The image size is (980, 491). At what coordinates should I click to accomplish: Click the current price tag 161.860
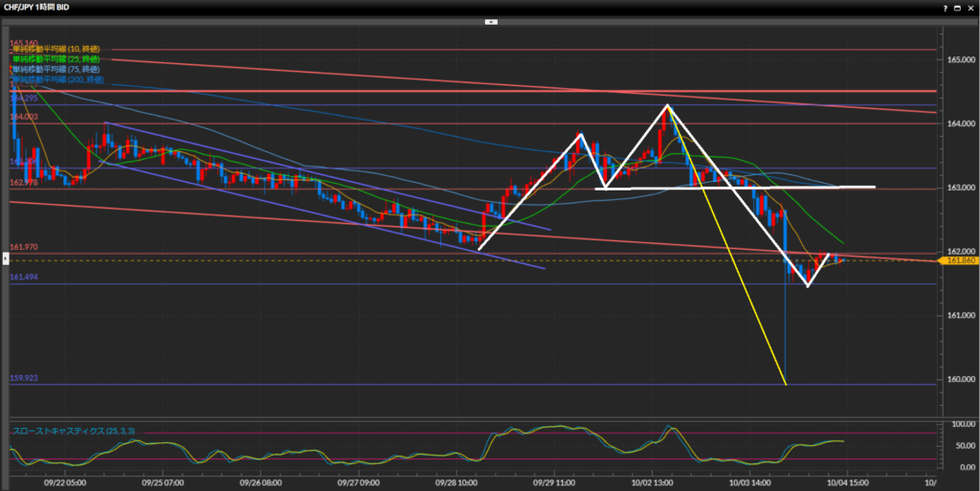point(958,260)
